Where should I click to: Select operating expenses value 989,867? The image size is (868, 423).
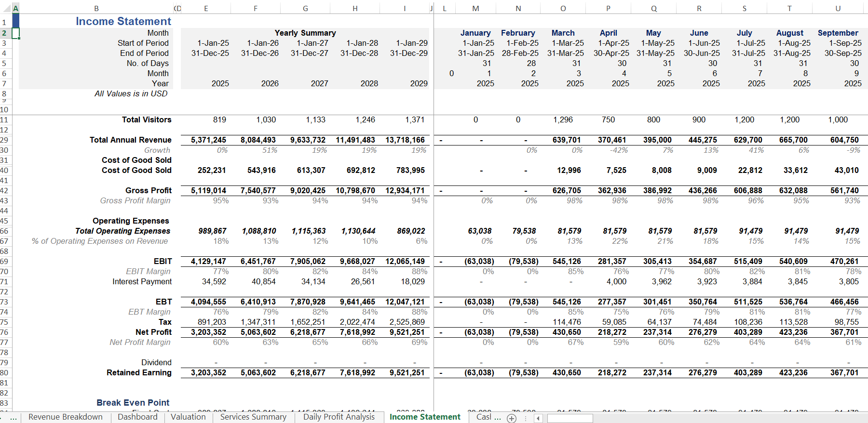(212, 231)
